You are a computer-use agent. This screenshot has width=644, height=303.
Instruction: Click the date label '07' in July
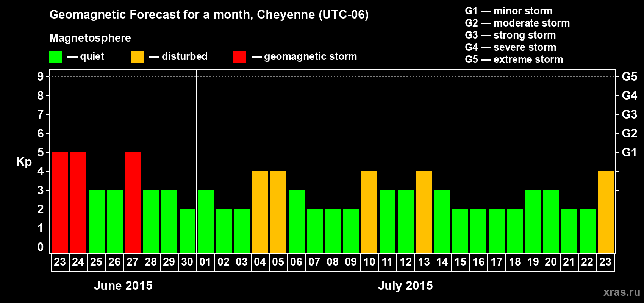pyautogui.click(x=314, y=262)
